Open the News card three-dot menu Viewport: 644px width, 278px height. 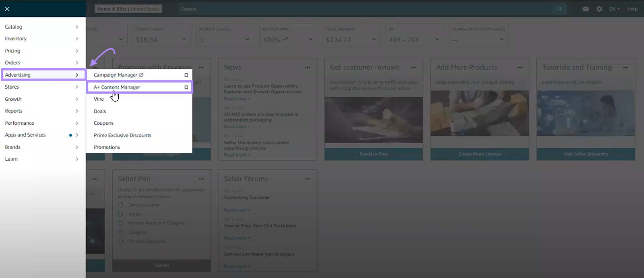[x=308, y=68]
